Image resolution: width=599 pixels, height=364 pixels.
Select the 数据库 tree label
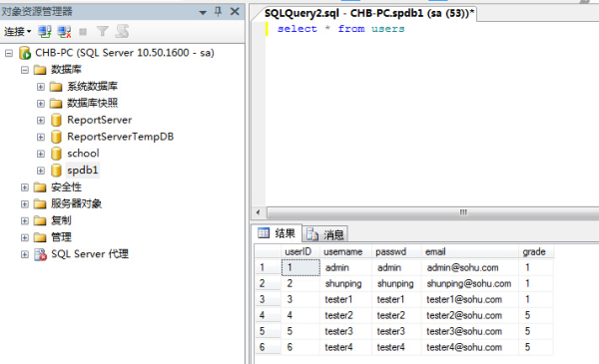pyautogui.click(x=66, y=70)
